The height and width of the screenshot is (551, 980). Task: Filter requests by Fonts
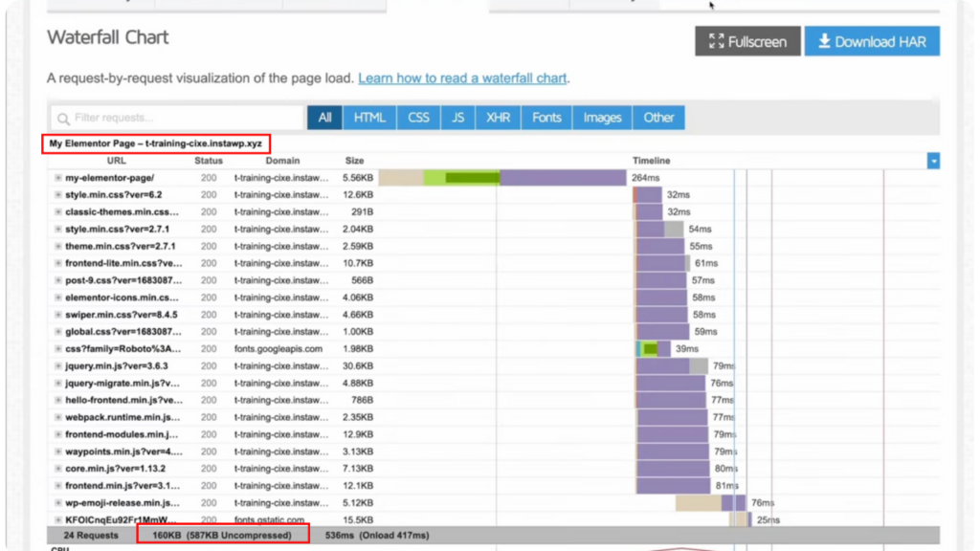tap(546, 118)
